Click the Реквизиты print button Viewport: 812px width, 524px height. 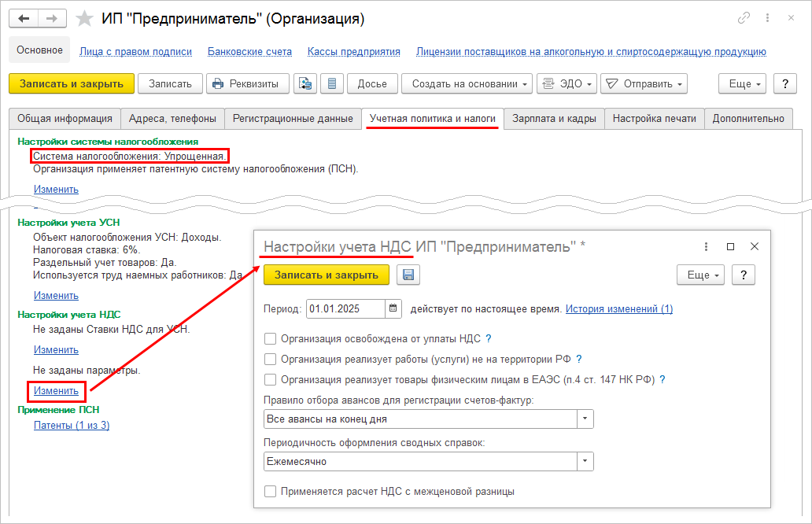(248, 84)
